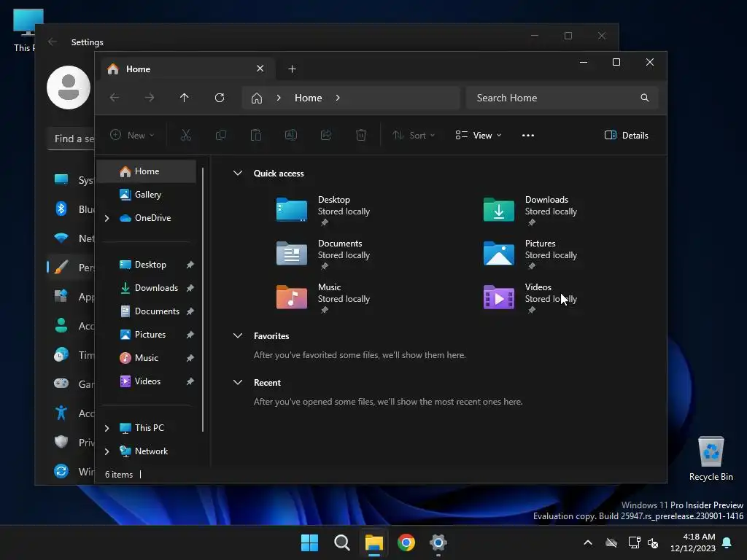Image resolution: width=747 pixels, height=560 pixels.
Task: Open Bluetooth category in Settings sidebar
Action: point(71,209)
